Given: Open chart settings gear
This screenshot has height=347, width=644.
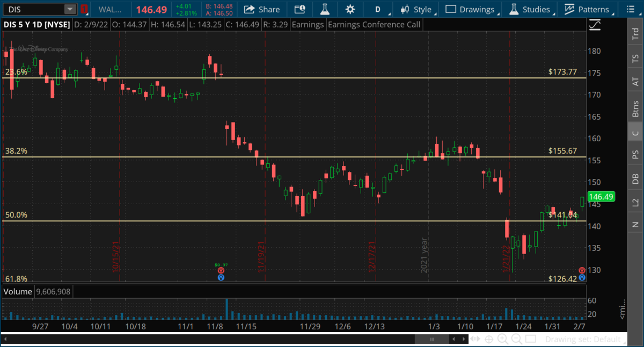Looking at the screenshot, I should tap(350, 9).
